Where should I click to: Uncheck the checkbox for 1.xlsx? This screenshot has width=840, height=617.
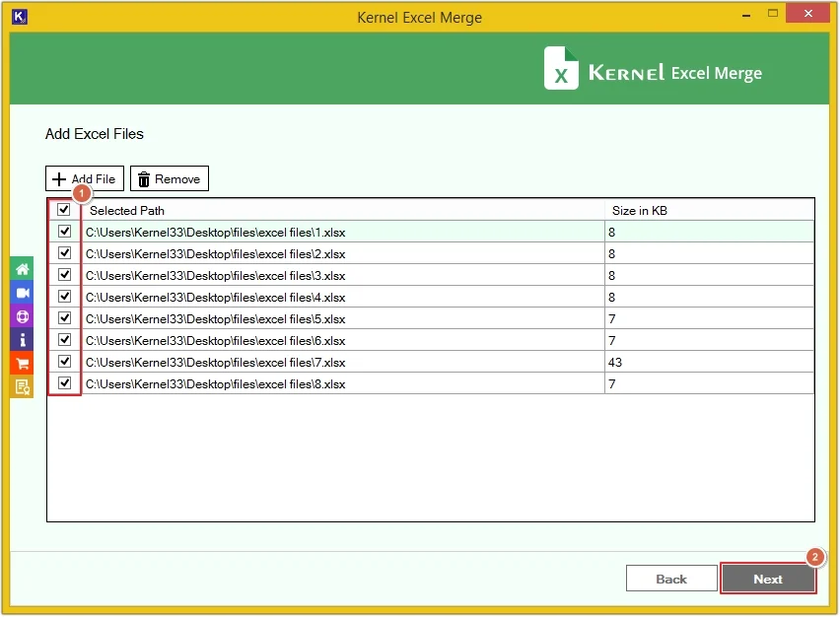[x=64, y=232]
